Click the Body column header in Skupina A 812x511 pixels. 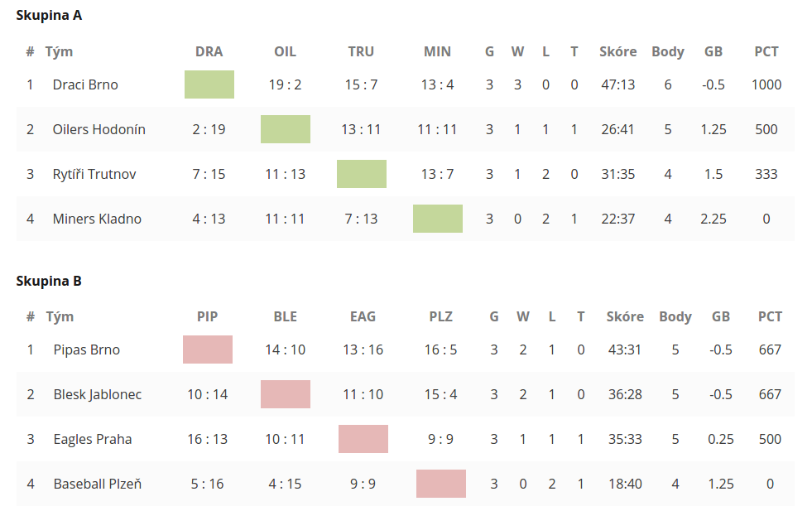click(668, 51)
